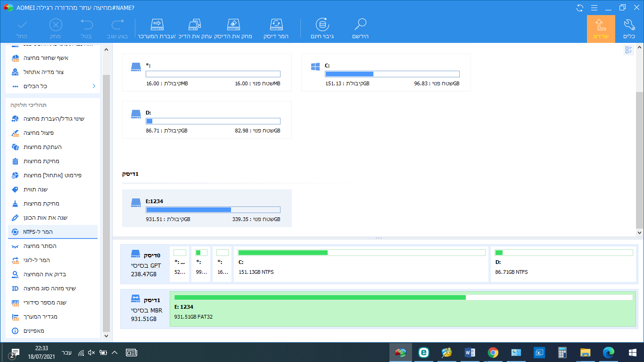Click the pane splitter handle dots
Image resolution: width=644 pixels, height=362 pixels.
point(379,239)
